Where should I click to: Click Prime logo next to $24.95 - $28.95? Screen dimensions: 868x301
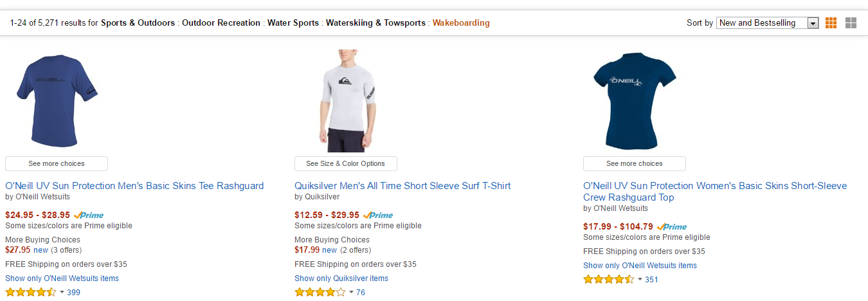89,215
